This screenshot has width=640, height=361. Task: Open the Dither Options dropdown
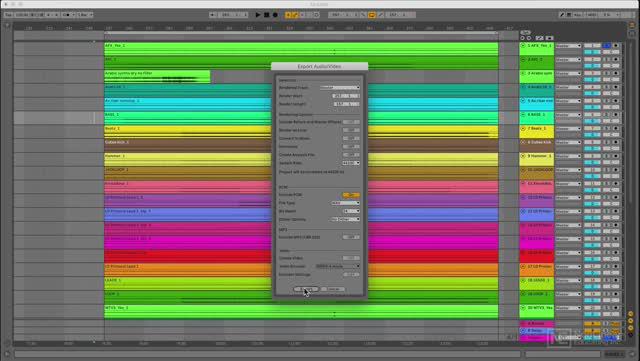345,219
